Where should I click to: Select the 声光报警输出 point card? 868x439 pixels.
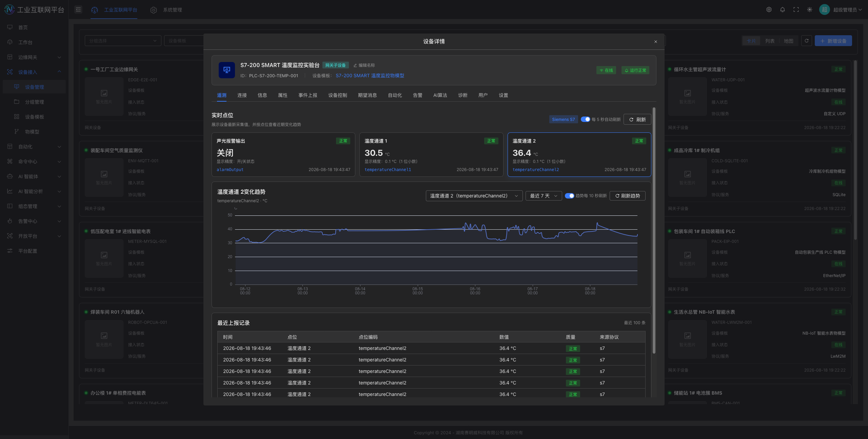(283, 154)
